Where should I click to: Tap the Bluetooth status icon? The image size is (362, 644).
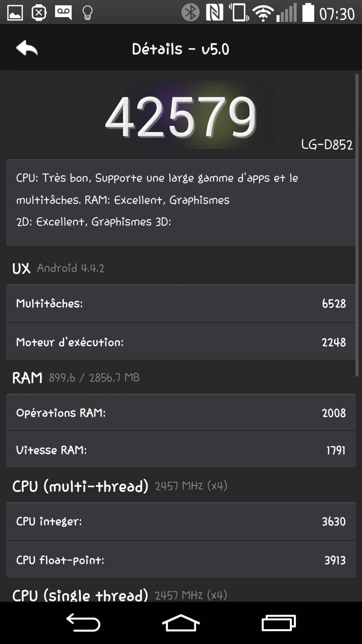pyautogui.click(x=191, y=13)
